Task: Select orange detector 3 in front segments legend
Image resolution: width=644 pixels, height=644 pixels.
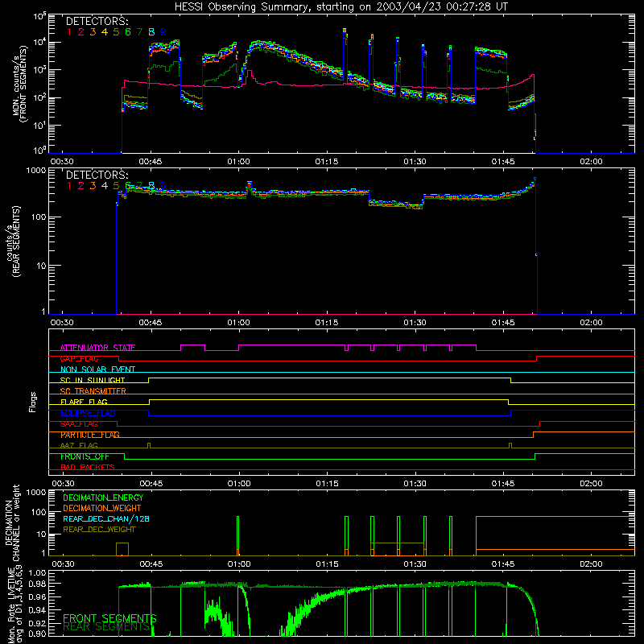Action: point(93,32)
